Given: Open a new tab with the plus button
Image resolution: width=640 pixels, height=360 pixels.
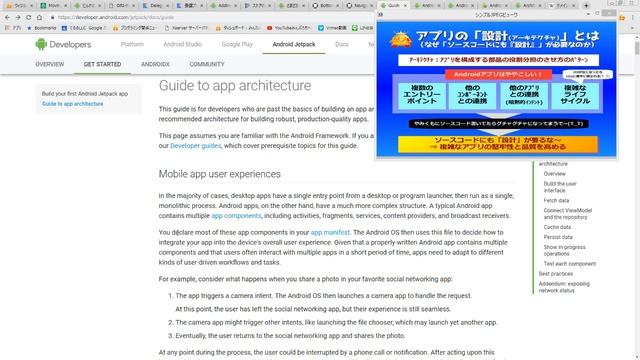Looking at the screenshot, I should coord(586,6).
